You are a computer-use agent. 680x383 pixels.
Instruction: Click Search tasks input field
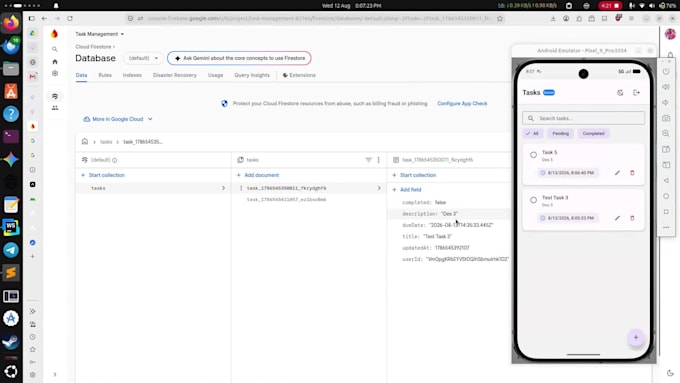(583, 118)
